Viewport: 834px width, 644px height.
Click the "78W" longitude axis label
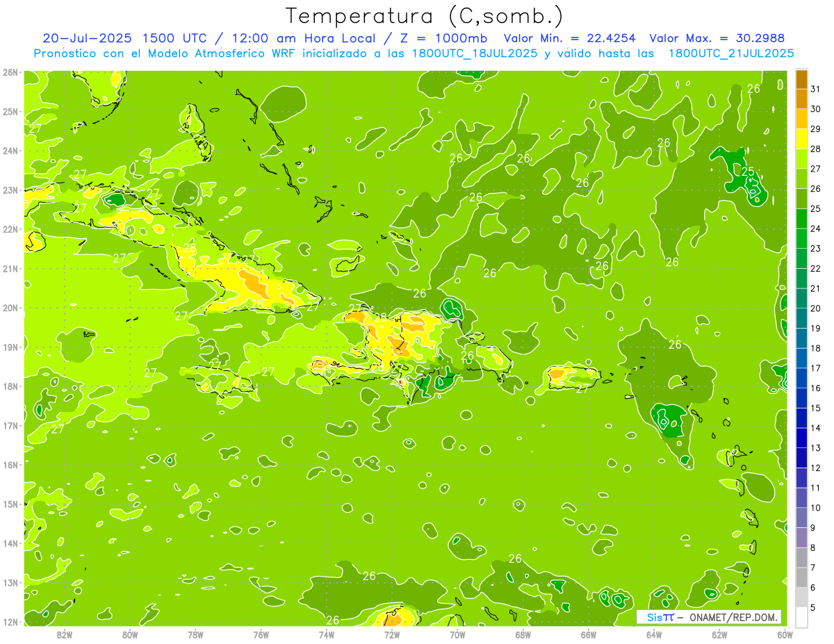pyautogui.click(x=195, y=634)
